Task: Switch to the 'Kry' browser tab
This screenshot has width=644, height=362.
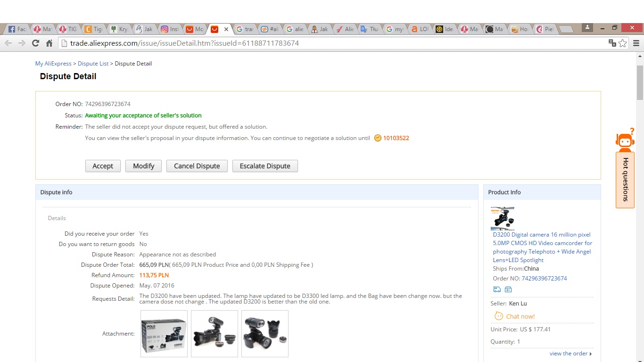Action: coord(119,29)
